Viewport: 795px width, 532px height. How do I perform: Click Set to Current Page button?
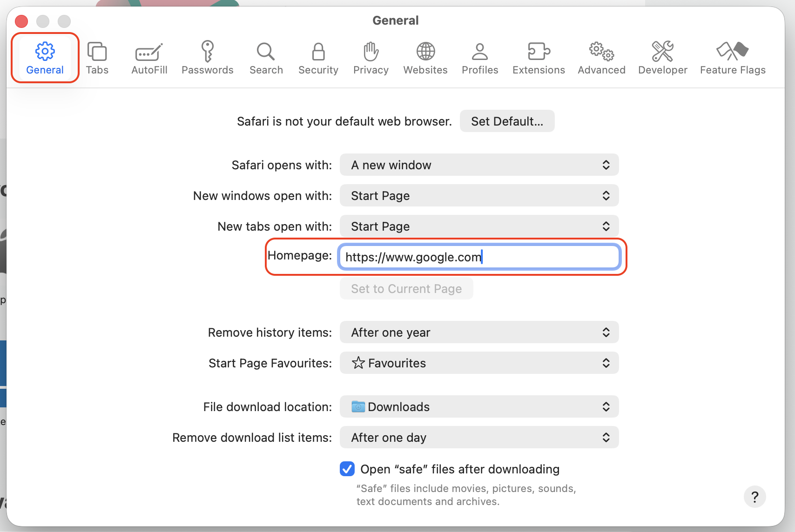(406, 289)
